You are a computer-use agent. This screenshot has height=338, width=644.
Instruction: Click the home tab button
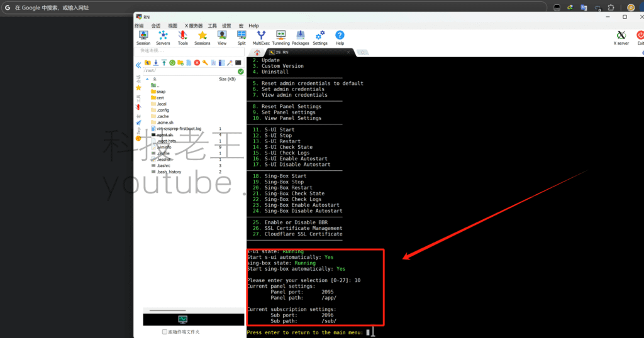pyautogui.click(x=257, y=52)
